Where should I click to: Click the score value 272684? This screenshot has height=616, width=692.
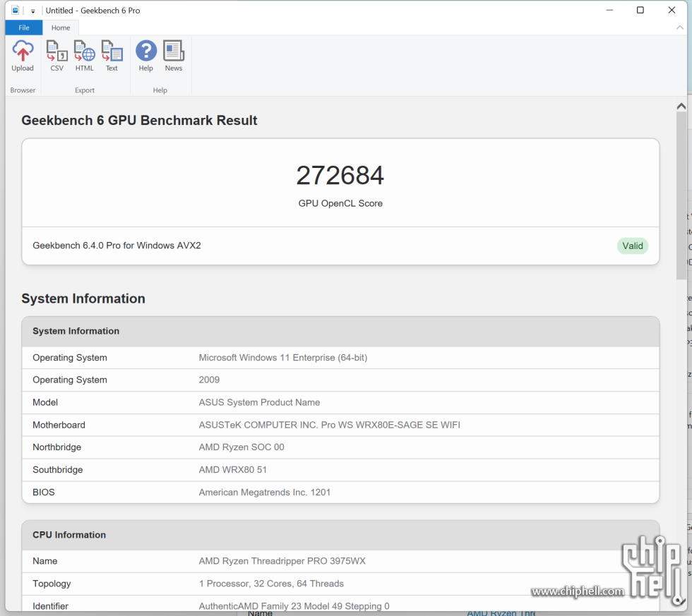(340, 175)
